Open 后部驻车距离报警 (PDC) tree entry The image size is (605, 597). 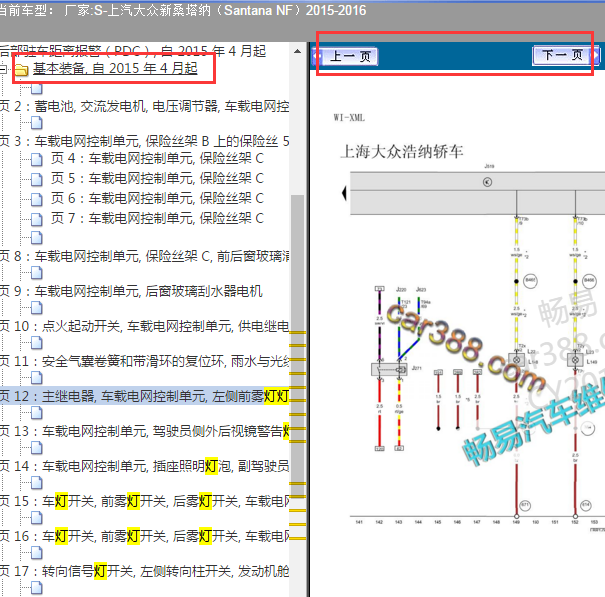(133, 51)
